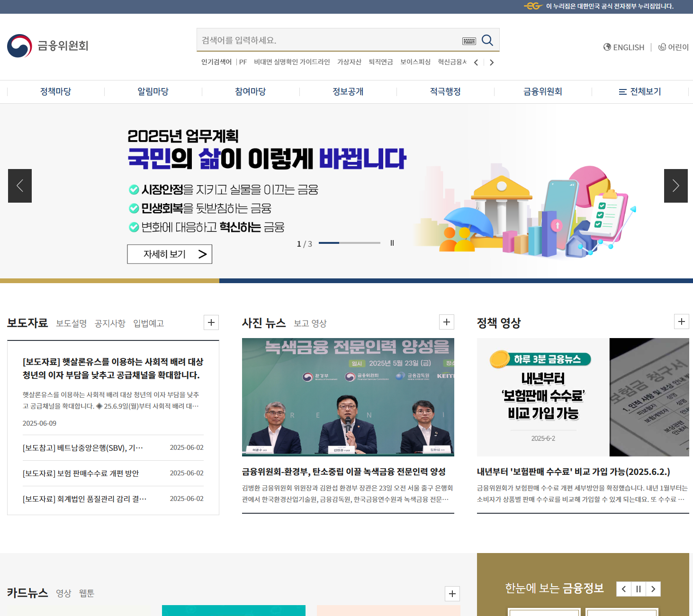This screenshot has width=693, height=616.
Task: Advance banner with right carousel arrow
Action: click(x=675, y=186)
